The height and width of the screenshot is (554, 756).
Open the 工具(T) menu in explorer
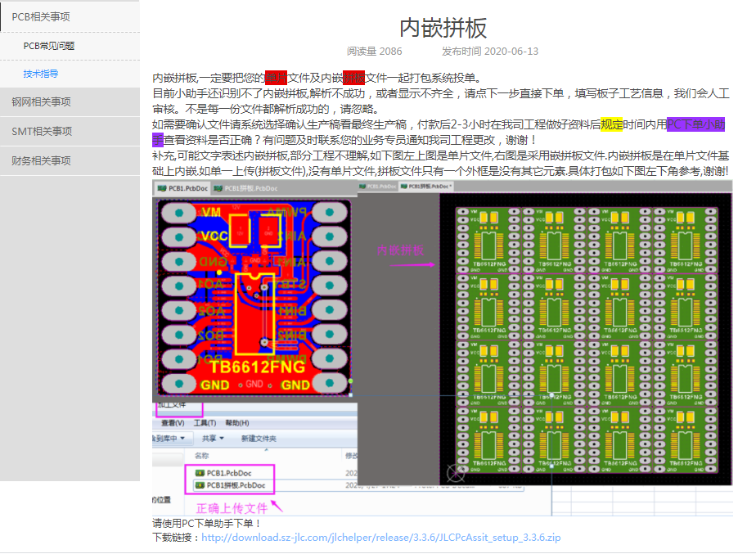(x=204, y=423)
